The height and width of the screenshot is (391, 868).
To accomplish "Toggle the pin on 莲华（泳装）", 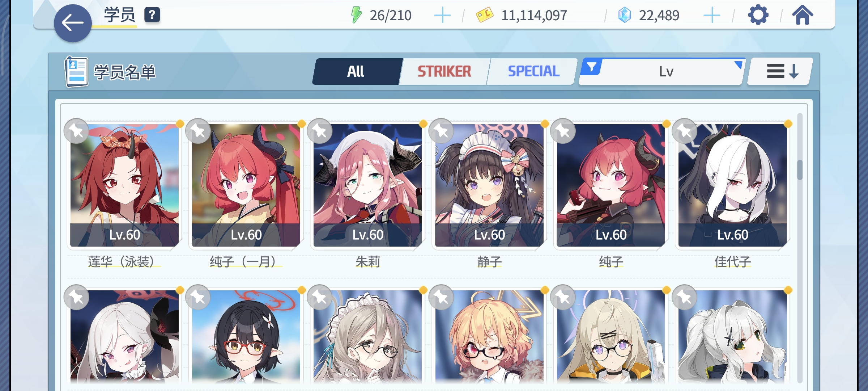I will pyautogui.click(x=76, y=131).
